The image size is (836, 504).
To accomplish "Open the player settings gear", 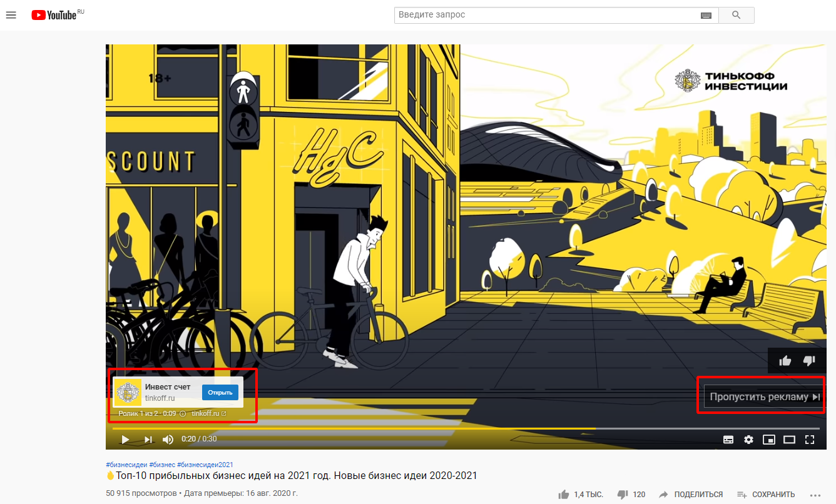I will pos(748,440).
